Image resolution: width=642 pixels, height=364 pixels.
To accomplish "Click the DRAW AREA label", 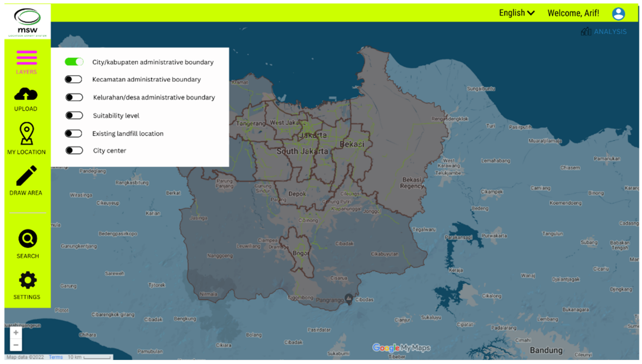I will [26, 193].
